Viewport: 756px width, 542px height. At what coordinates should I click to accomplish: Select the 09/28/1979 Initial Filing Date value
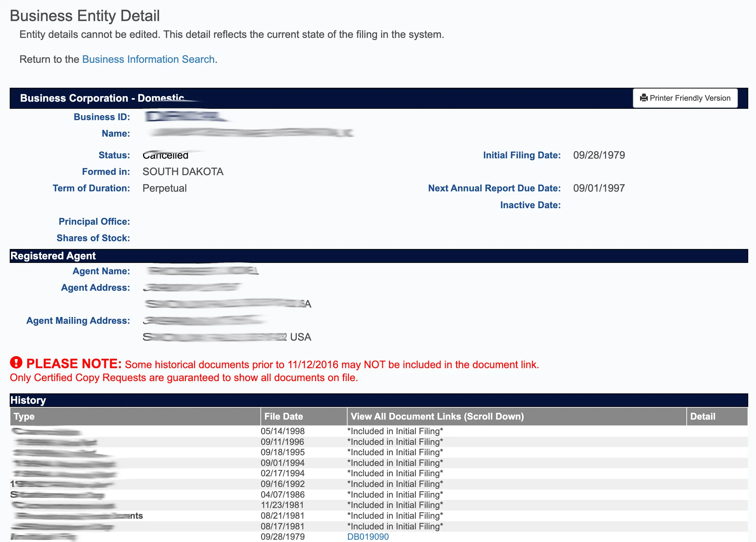click(x=599, y=155)
